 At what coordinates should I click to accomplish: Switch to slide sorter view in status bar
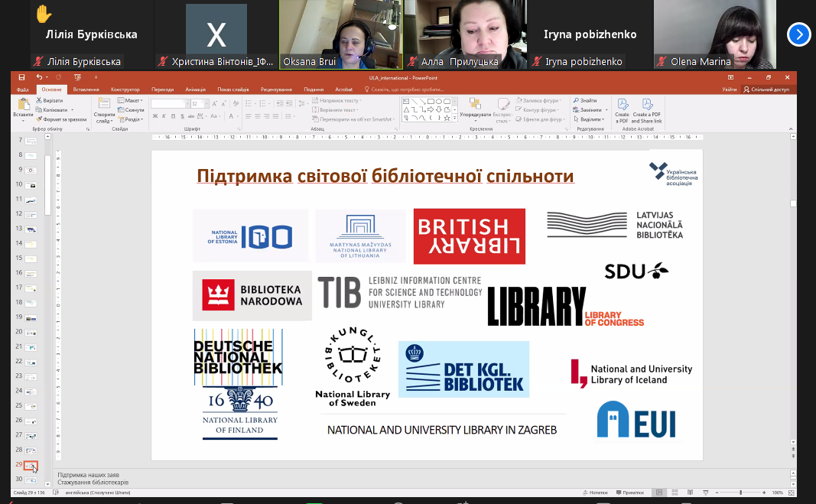[675, 492]
